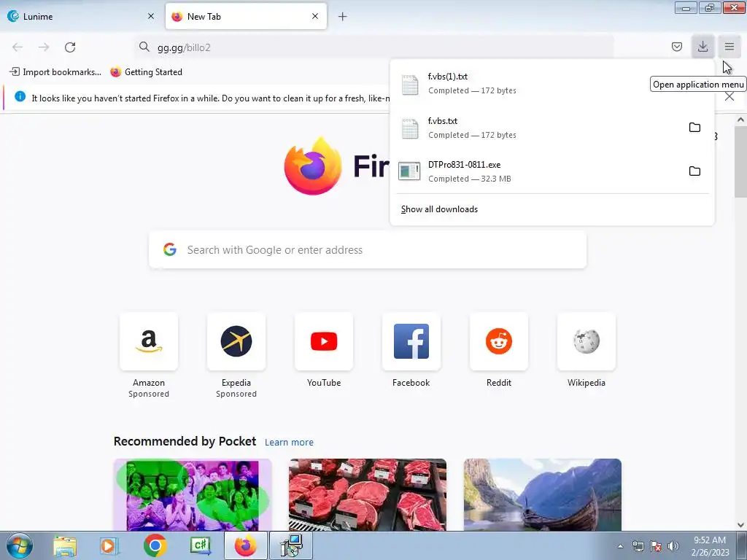Open Getting Started bookmark
The width and height of the screenshot is (747, 560).
[146, 72]
